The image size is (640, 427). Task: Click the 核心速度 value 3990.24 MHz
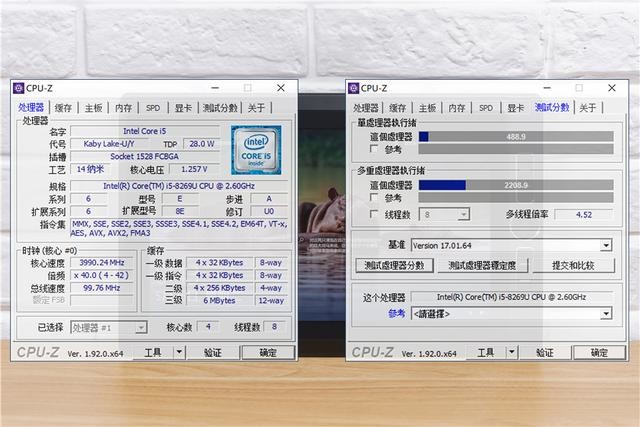(x=102, y=262)
